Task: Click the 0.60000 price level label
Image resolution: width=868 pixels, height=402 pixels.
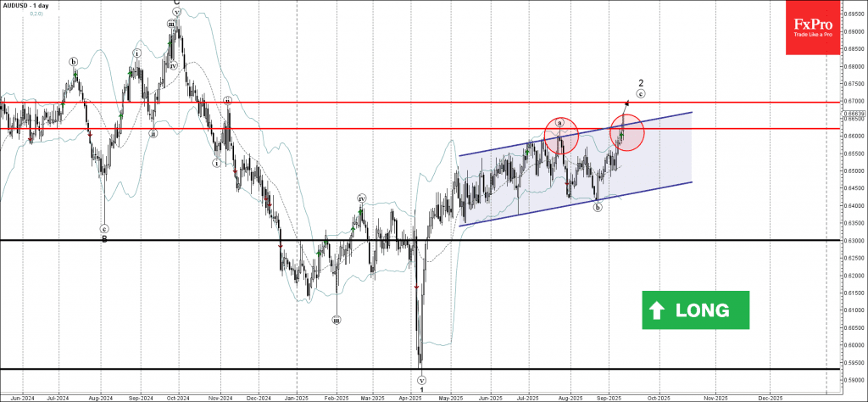Action: click(x=854, y=346)
